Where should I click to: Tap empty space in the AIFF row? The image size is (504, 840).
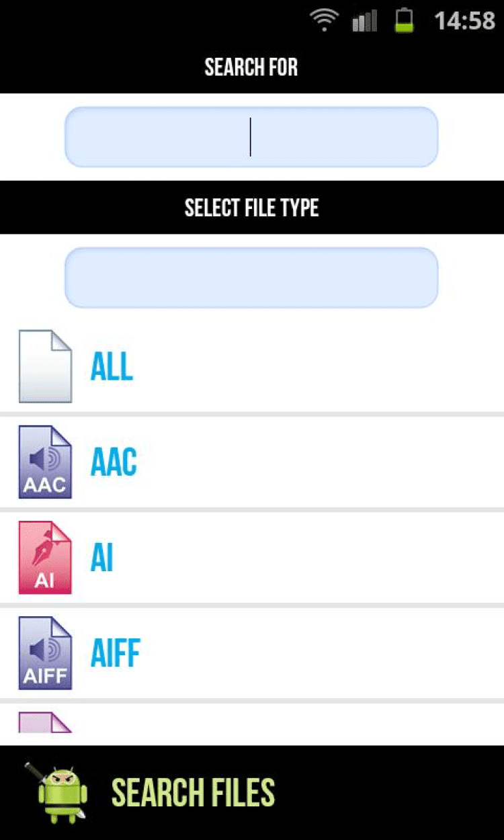(323, 653)
